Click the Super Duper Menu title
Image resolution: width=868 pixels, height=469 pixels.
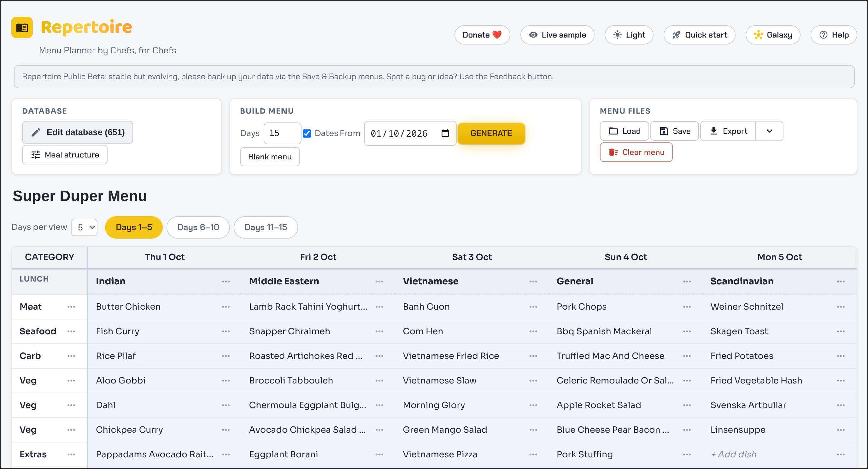pos(80,196)
